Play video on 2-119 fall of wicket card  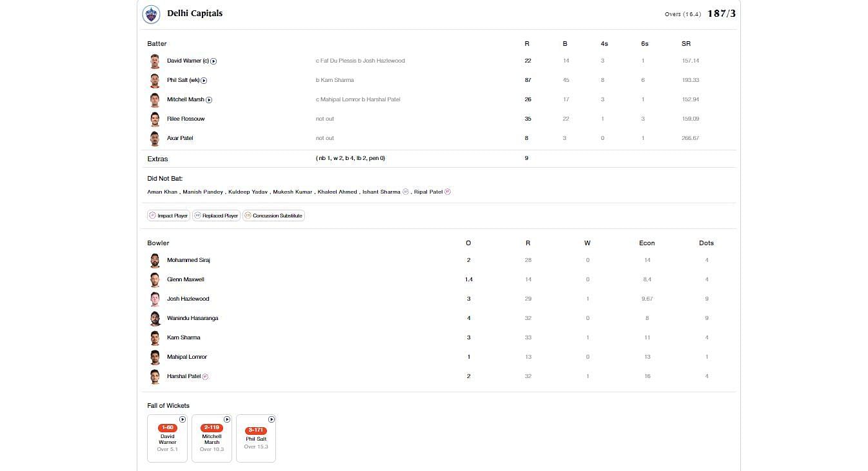click(227, 419)
